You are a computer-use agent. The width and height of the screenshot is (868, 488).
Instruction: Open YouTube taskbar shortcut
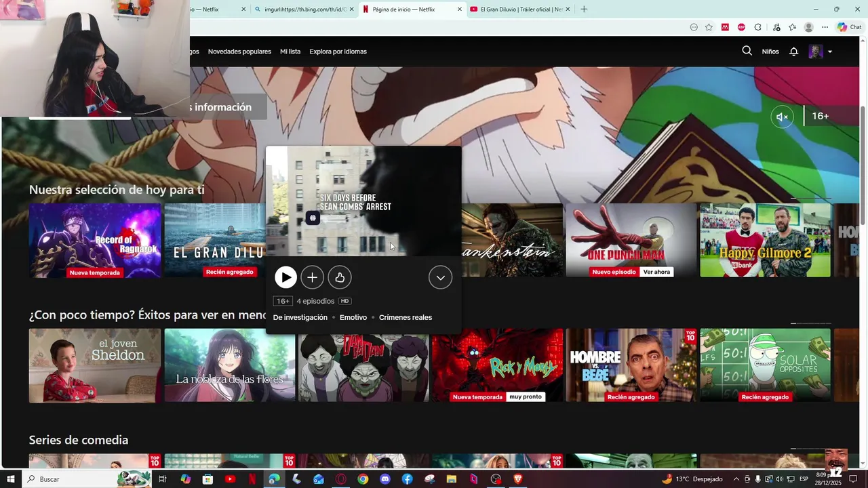point(230,479)
